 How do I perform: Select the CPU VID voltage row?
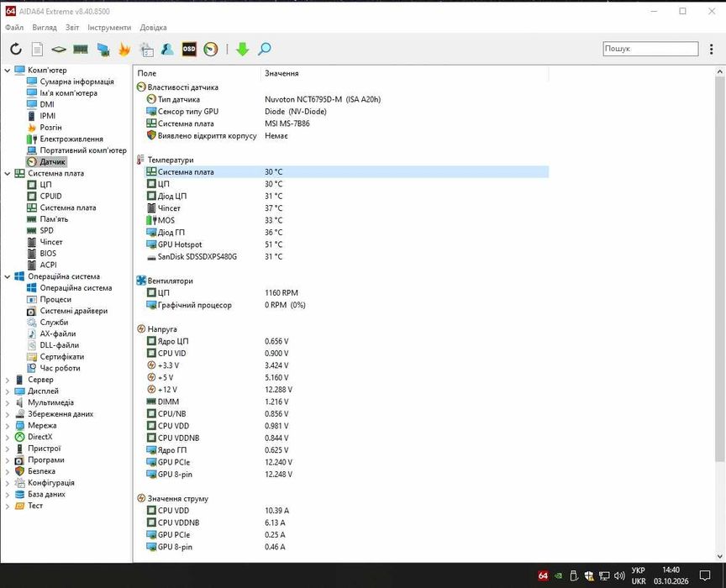point(346,354)
